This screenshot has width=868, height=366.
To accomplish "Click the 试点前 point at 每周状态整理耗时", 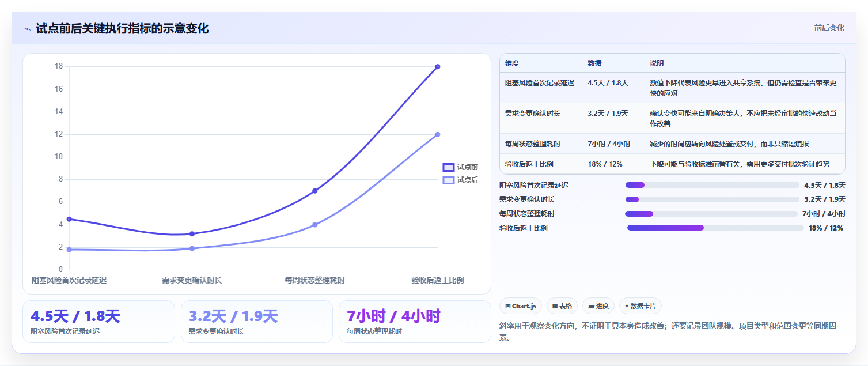I will [315, 191].
